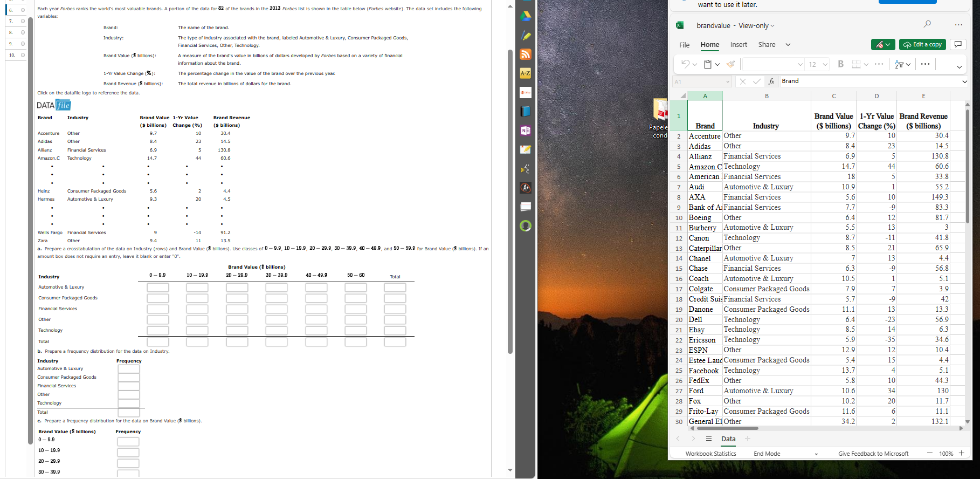Click the DATA file logo
This screenshot has height=479, width=980.
(54, 105)
